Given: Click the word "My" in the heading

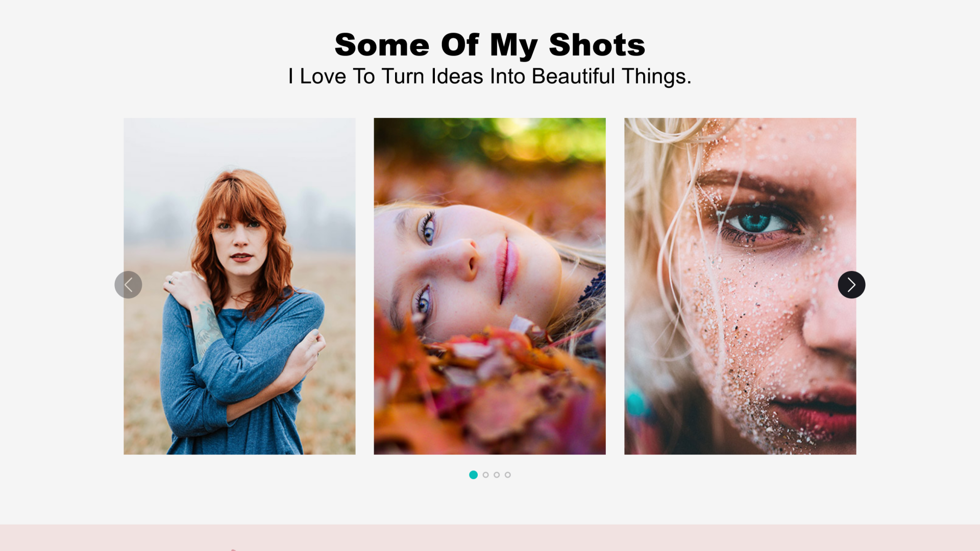Looking at the screenshot, I should (513, 45).
